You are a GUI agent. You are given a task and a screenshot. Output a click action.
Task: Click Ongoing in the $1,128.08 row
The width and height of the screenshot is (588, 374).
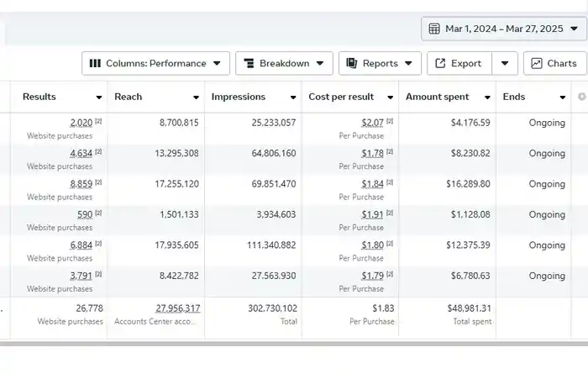[547, 214]
